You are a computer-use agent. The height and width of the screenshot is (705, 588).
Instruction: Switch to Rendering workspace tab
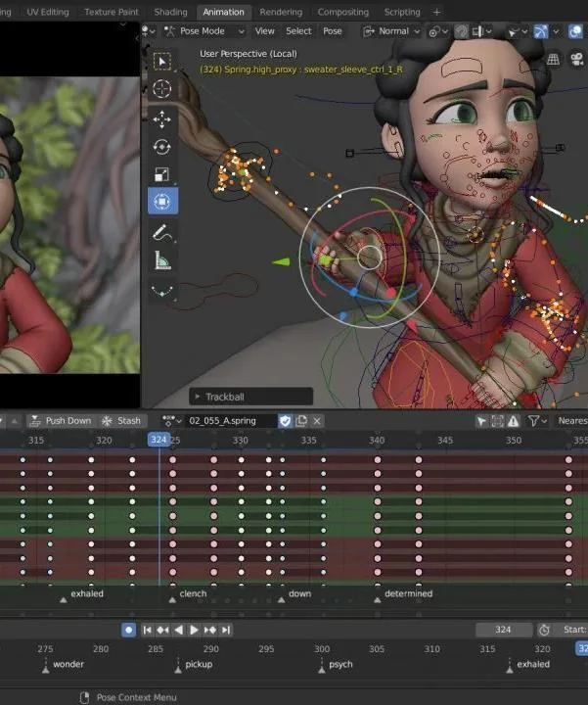(x=281, y=12)
